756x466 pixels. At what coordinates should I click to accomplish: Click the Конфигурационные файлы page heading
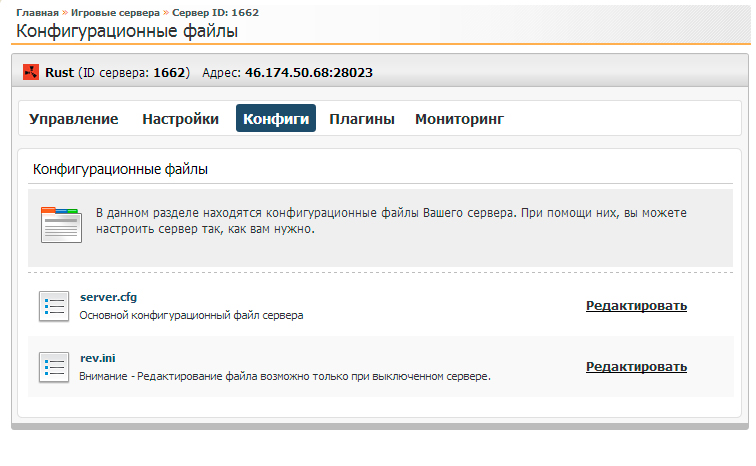(x=127, y=31)
